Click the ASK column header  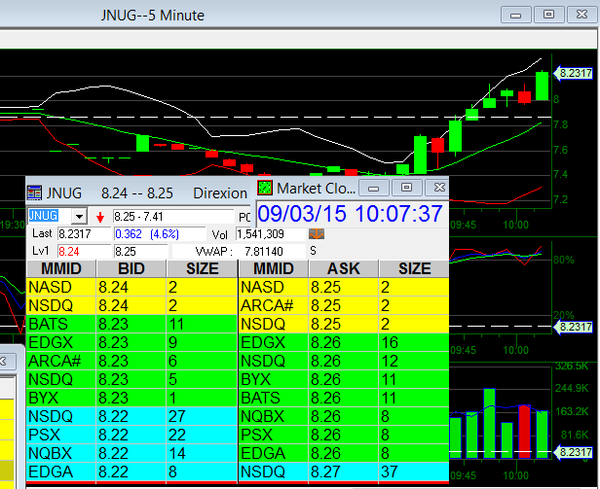pyautogui.click(x=335, y=269)
